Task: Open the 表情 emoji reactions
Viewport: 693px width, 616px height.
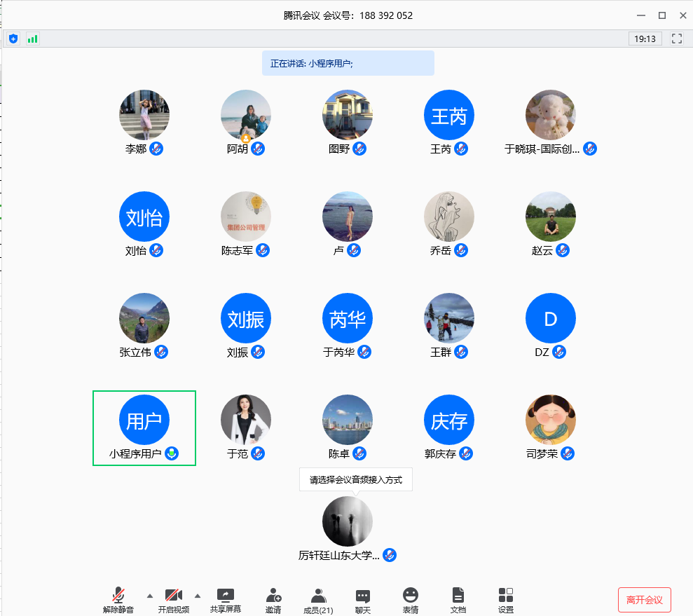Action: point(411,601)
